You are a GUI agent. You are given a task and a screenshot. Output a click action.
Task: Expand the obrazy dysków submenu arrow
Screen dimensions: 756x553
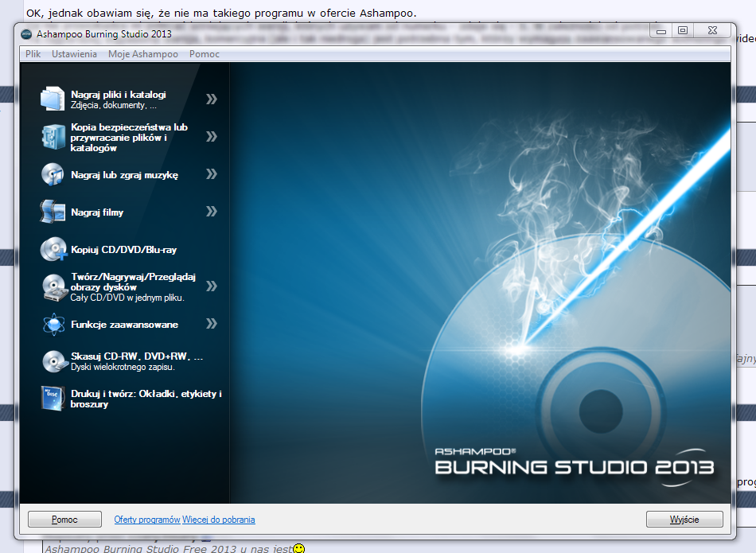[x=212, y=286]
